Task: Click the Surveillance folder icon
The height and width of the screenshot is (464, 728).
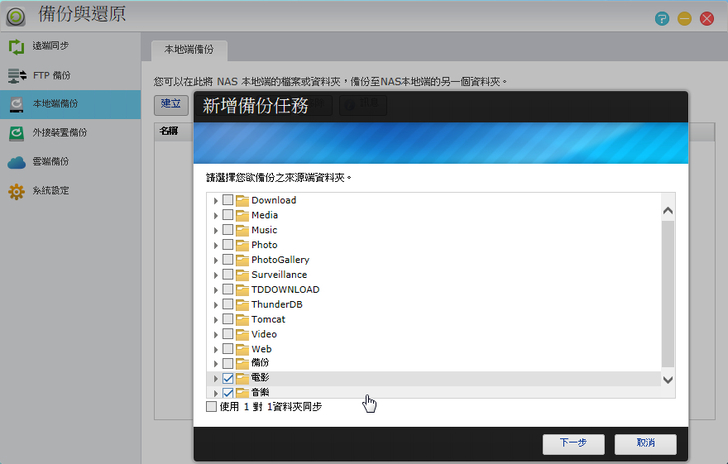Action: coord(242,275)
